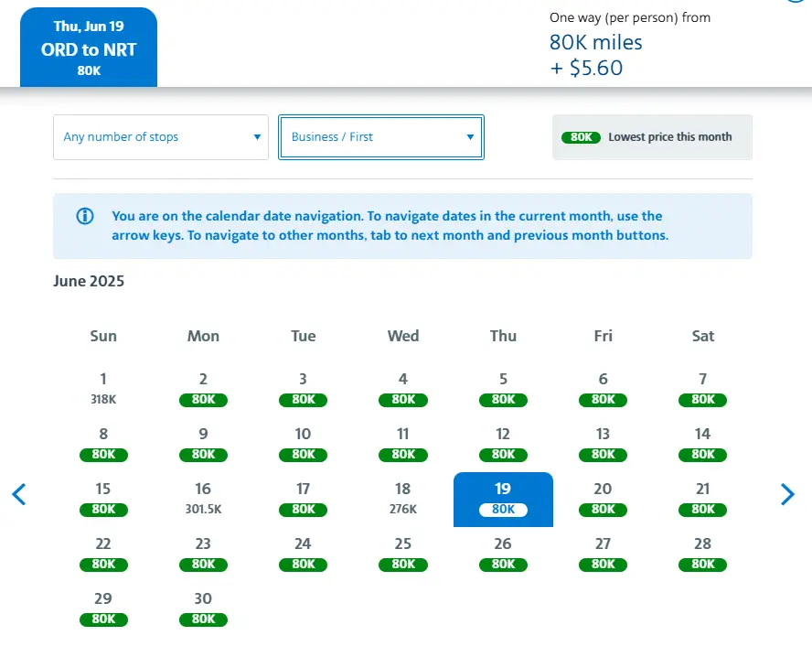Image resolution: width=812 pixels, height=646 pixels.
Task: Pick Monday June 2 date cell
Action: tap(203, 388)
